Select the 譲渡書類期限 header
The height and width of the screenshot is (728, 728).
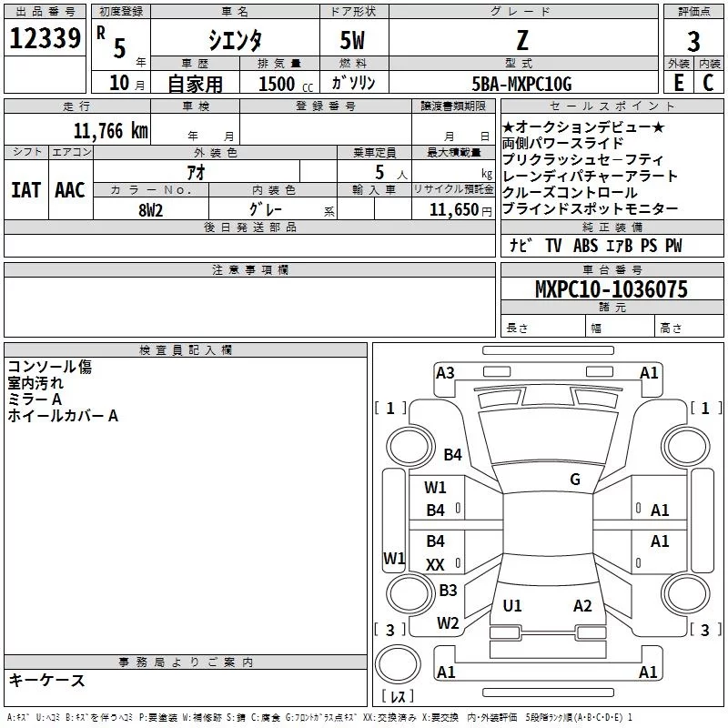(453, 106)
